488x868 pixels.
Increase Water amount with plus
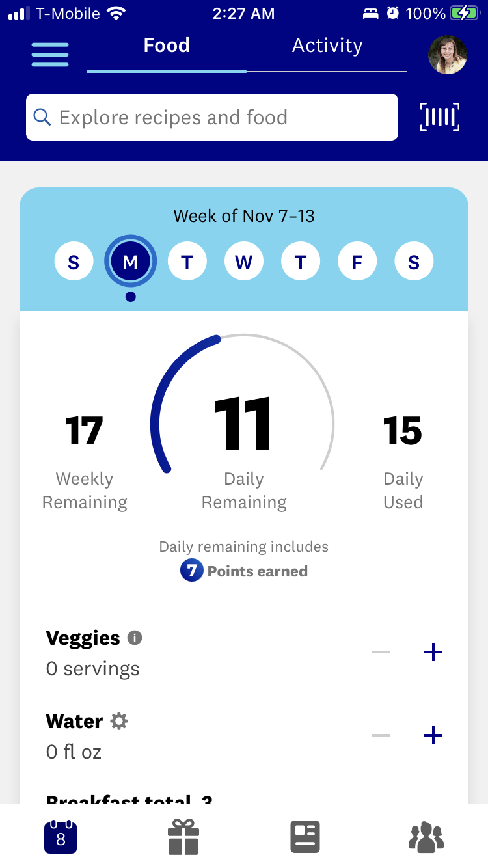433,735
